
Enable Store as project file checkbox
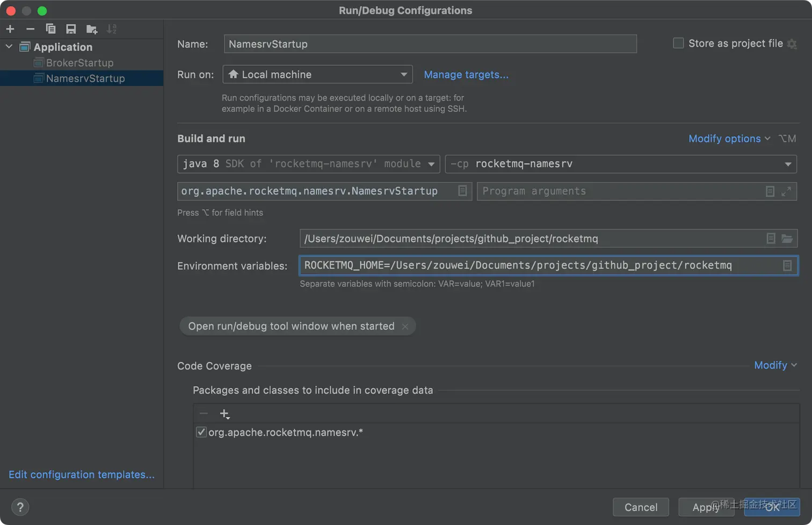click(678, 44)
